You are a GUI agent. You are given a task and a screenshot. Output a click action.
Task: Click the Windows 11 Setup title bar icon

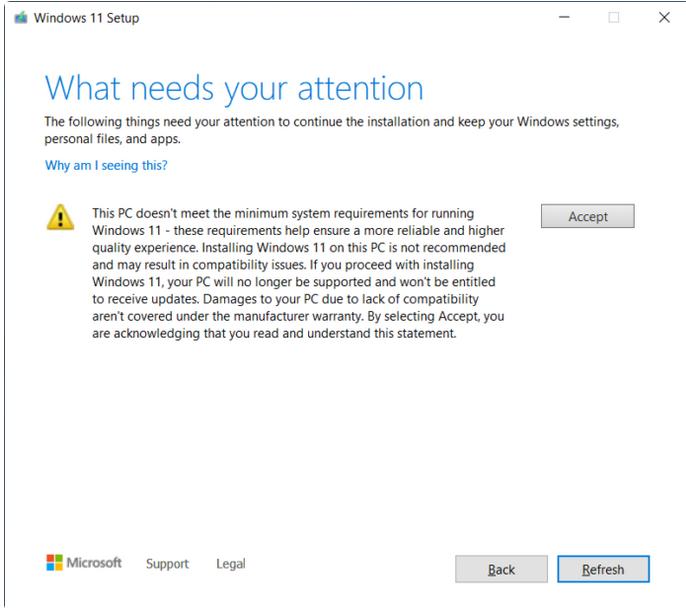(22, 19)
